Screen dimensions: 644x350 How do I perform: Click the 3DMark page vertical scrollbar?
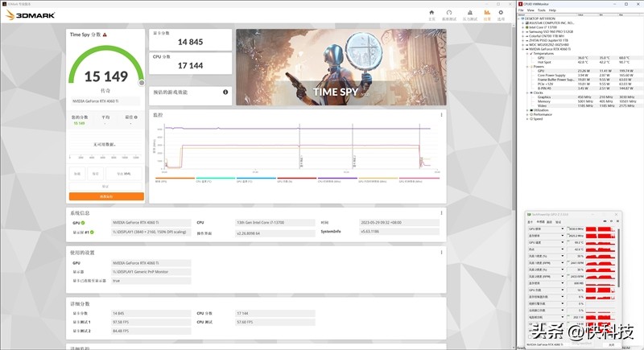point(514,119)
